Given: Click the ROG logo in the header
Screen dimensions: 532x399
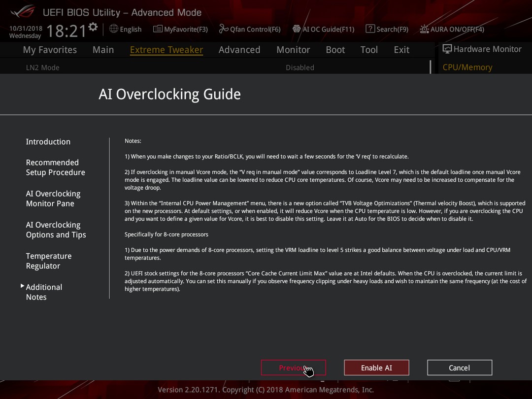Looking at the screenshot, I should coord(23,12).
